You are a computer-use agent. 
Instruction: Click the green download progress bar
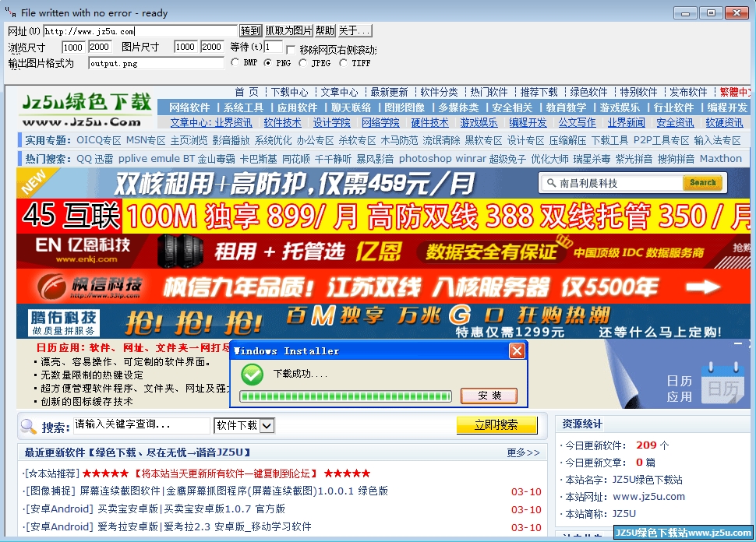pyautogui.click(x=346, y=396)
